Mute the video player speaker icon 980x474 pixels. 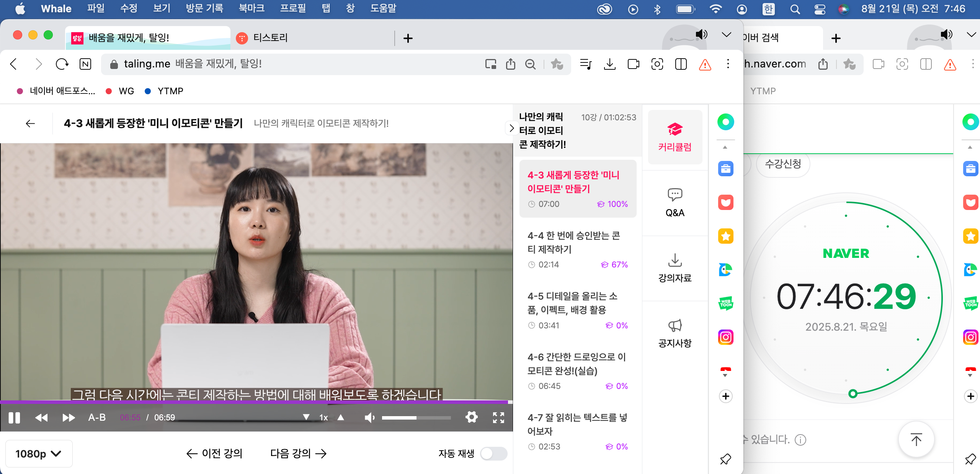[369, 418]
